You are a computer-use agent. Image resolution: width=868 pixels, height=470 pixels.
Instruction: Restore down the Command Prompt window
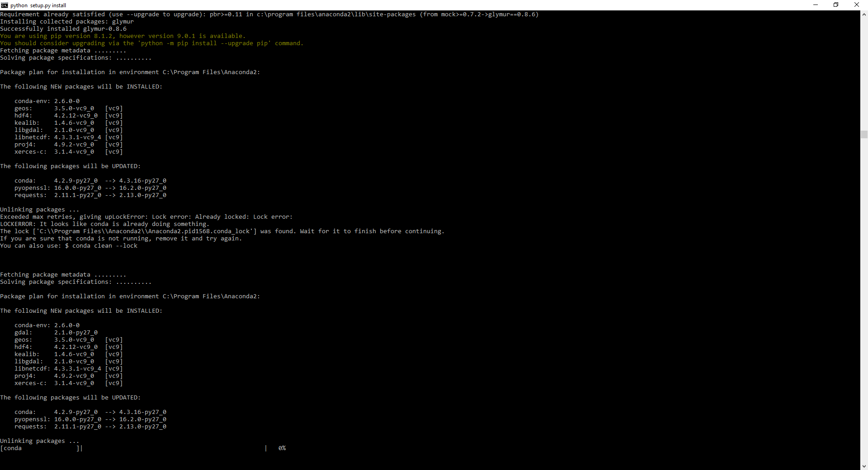tap(836, 5)
